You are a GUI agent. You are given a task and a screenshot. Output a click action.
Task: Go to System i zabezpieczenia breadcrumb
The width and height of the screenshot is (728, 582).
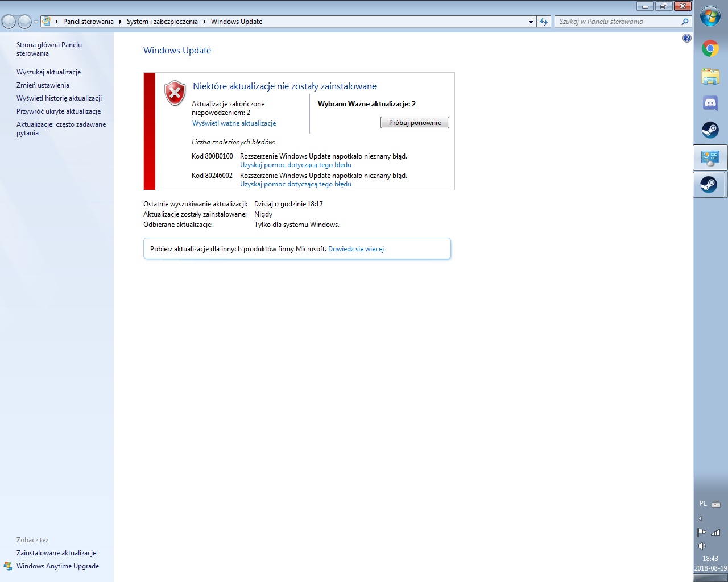click(162, 22)
